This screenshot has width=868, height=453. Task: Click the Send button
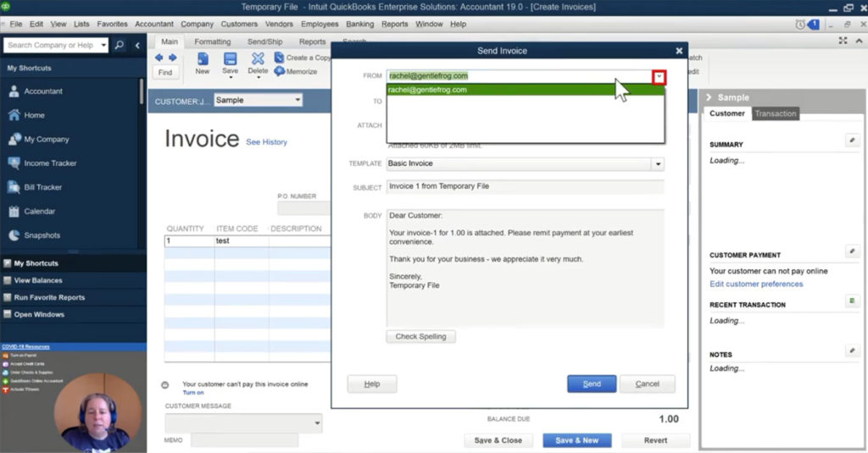(592, 384)
